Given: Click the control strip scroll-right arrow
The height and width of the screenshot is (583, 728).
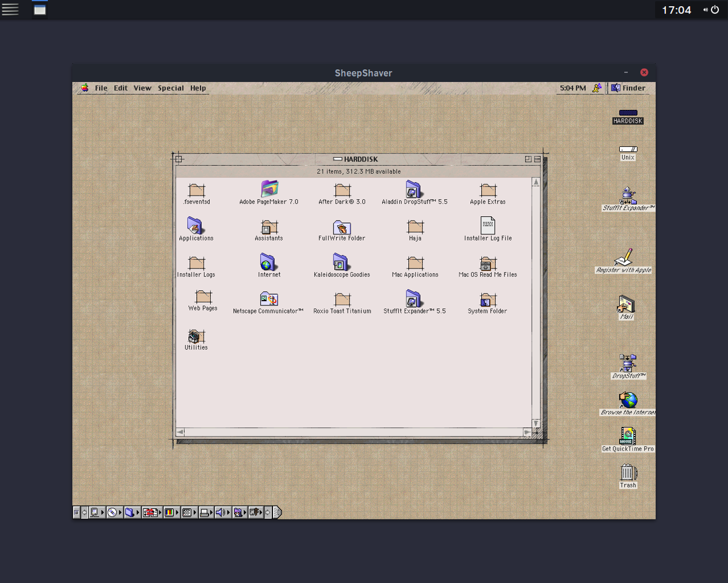Looking at the screenshot, I should click(267, 512).
